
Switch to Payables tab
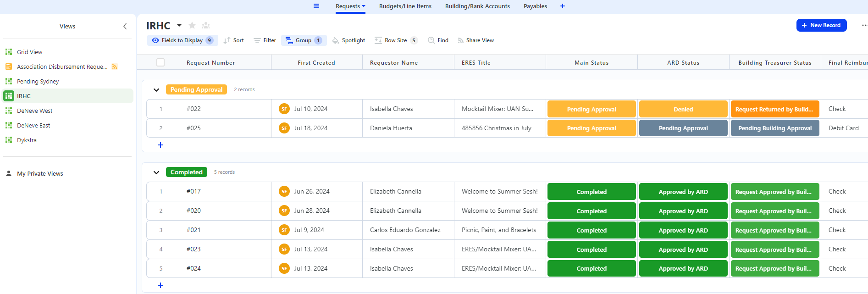tap(536, 6)
